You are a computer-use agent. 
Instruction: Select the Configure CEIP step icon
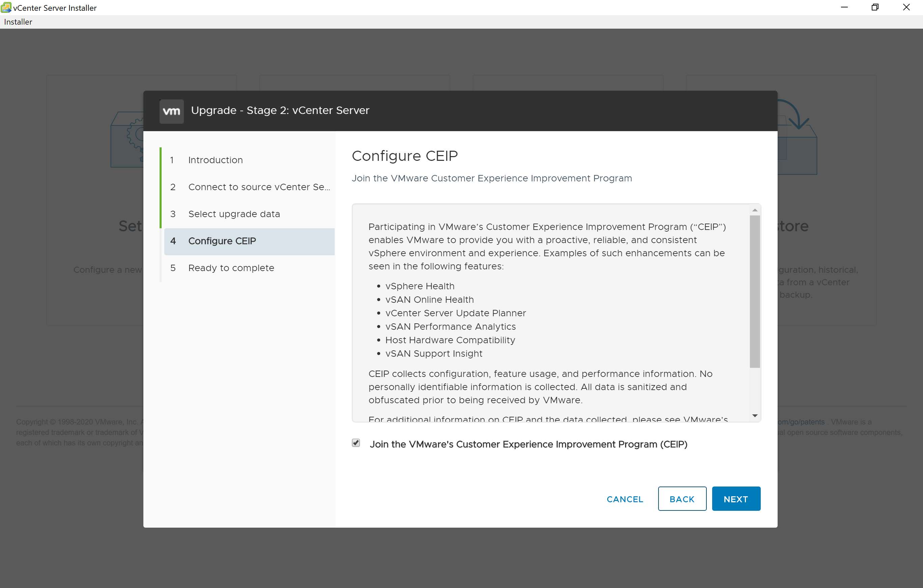tap(173, 241)
